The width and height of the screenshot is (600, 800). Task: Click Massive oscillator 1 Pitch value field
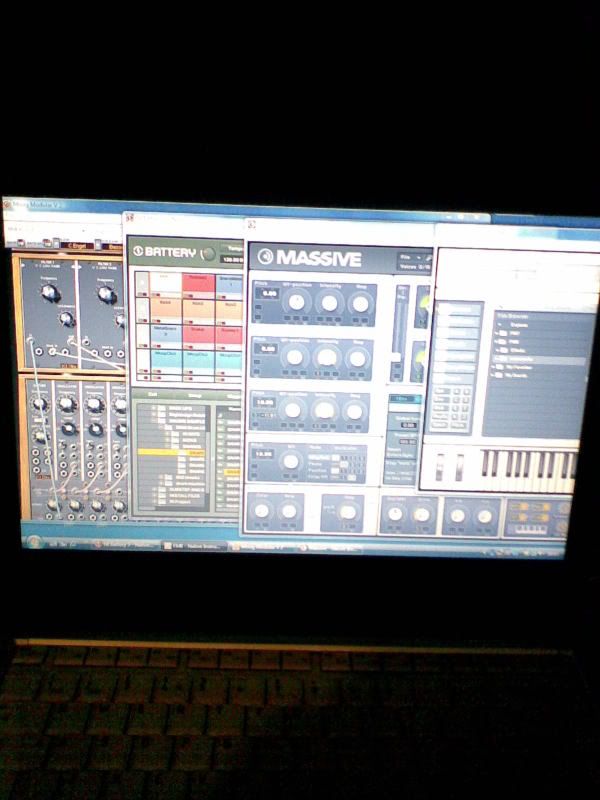(268, 294)
